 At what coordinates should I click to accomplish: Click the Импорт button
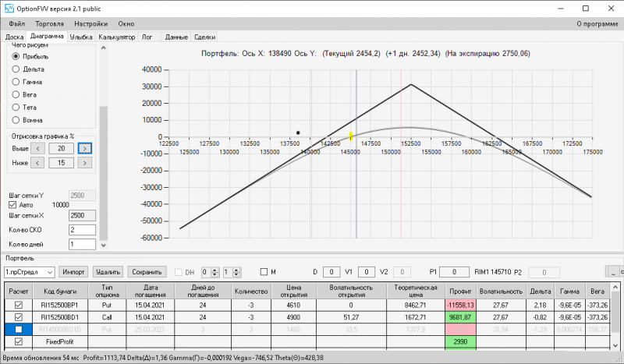coord(73,272)
